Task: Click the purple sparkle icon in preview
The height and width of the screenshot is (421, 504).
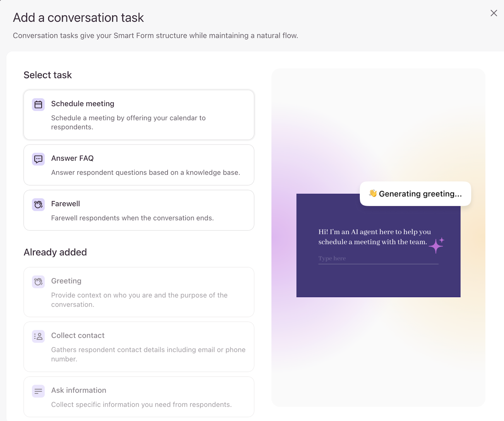Action: pos(437,245)
